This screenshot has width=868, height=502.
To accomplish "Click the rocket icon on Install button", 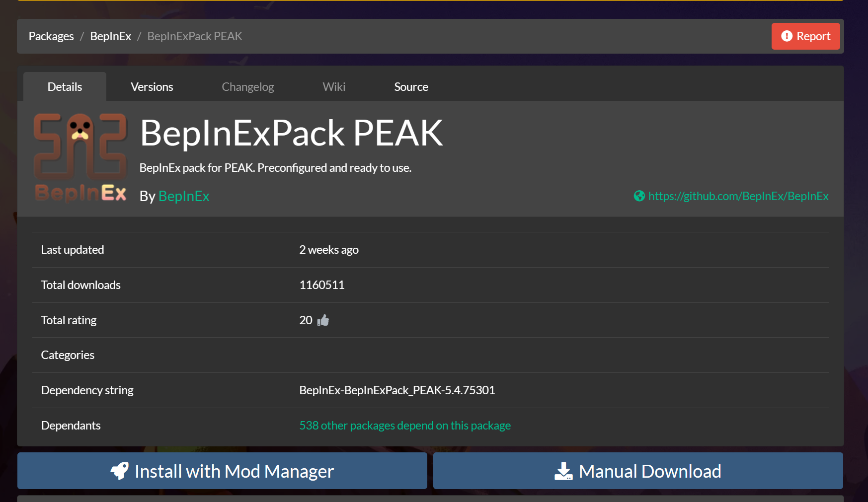I will tap(120, 471).
